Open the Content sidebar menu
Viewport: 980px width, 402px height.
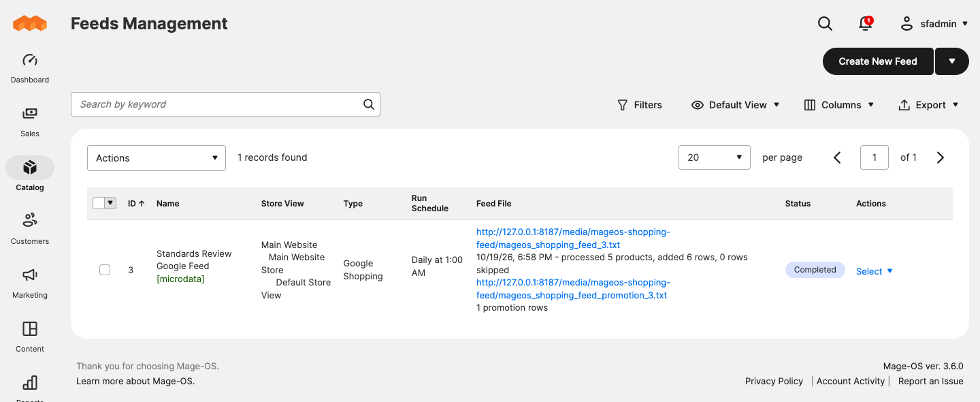click(x=30, y=337)
